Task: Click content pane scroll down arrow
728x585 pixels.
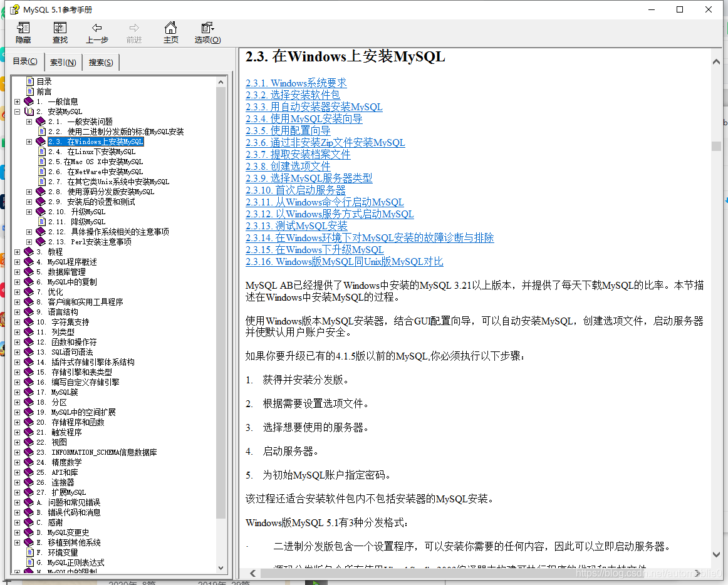Action: 716,554
